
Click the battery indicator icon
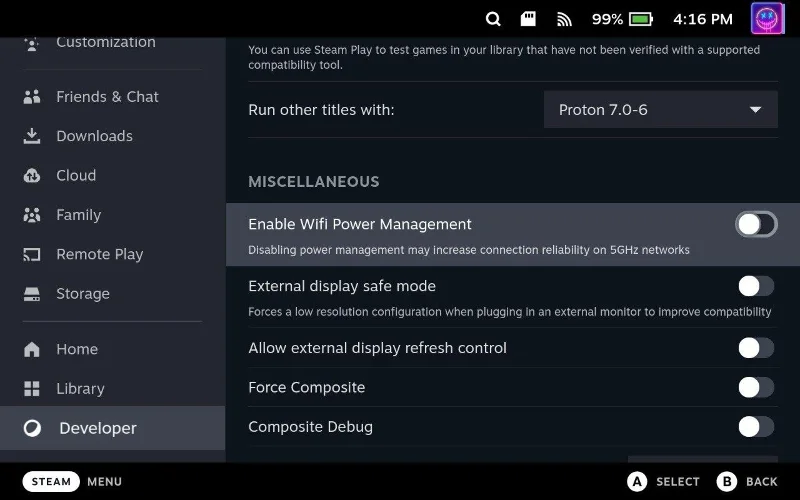coord(641,19)
